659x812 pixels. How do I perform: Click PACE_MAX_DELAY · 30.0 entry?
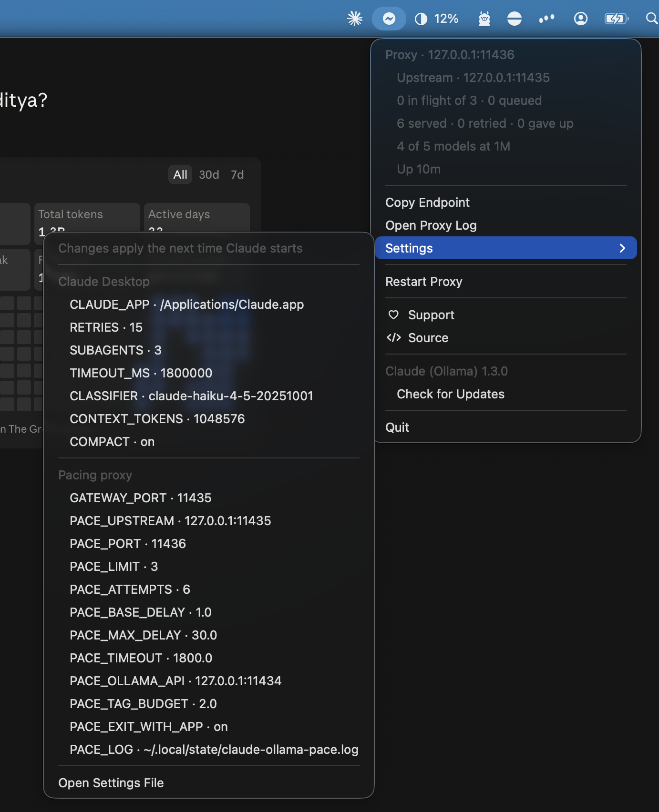[x=209, y=635]
